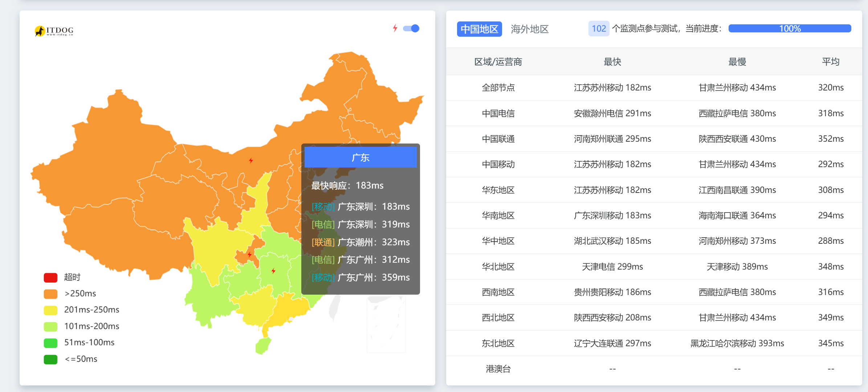Click the 352ms average for 中国联通
Screen dimensions: 868x392
coord(831,139)
